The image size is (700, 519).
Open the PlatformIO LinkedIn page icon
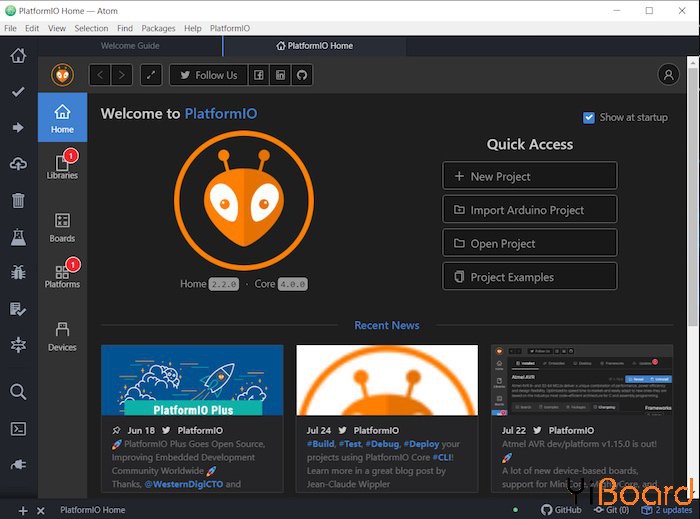pyautogui.click(x=280, y=75)
